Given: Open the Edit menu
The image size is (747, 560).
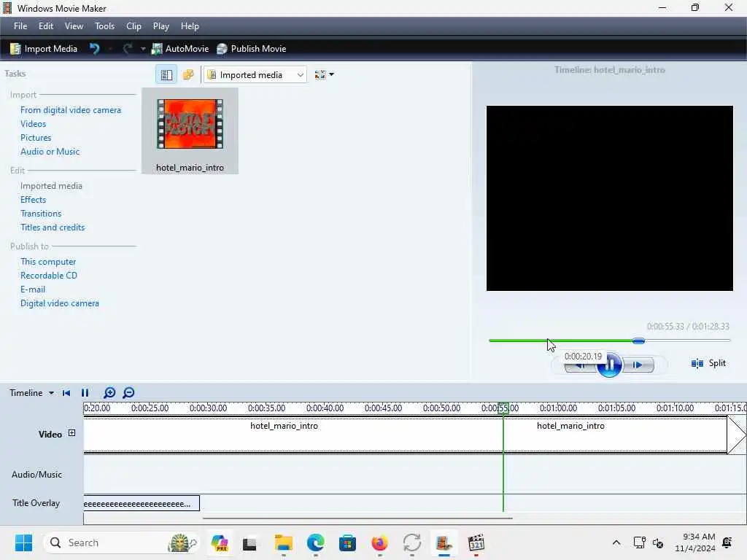Looking at the screenshot, I should pos(46,26).
